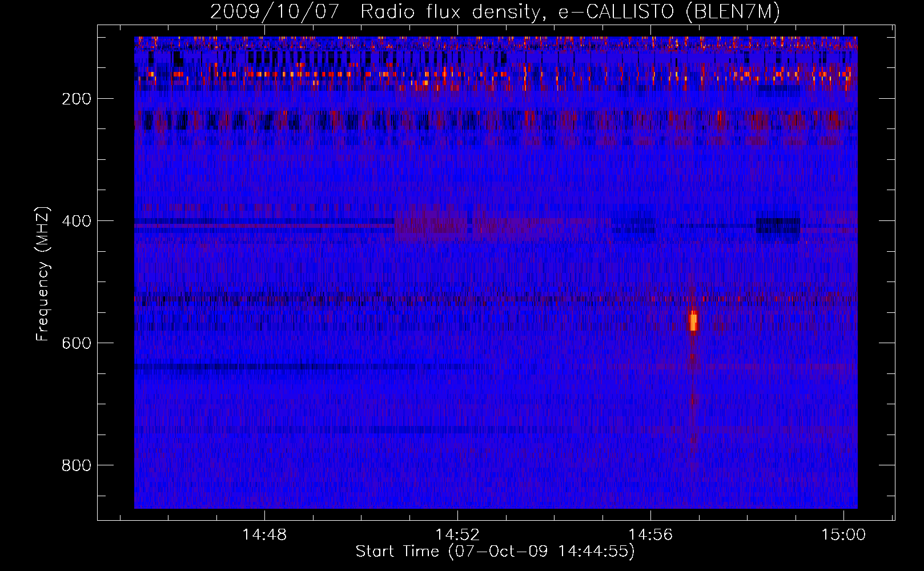Click the "15:00" time tick label
This screenshot has height=571, width=924.
tap(843, 535)
